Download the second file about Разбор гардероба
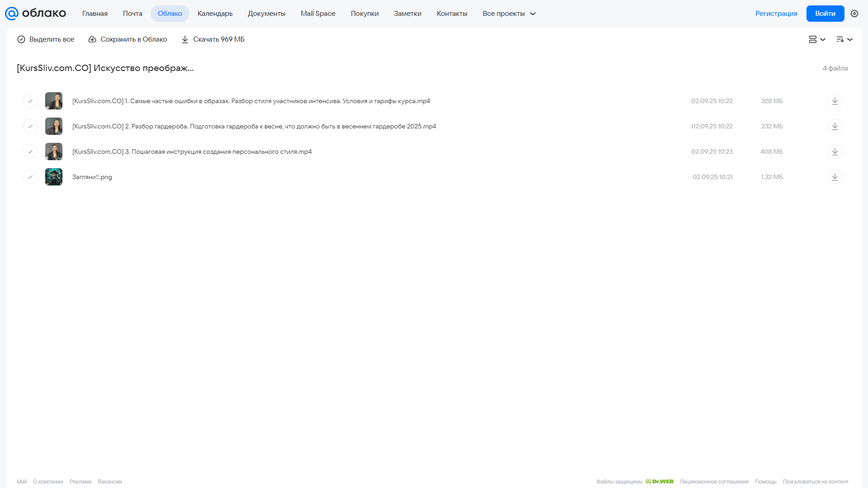 click(835, 126)
